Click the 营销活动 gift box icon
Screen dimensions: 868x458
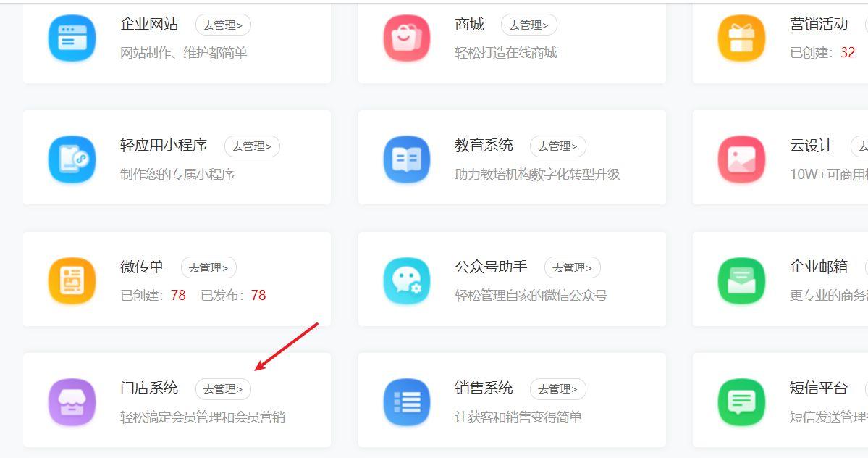[741, 37]
